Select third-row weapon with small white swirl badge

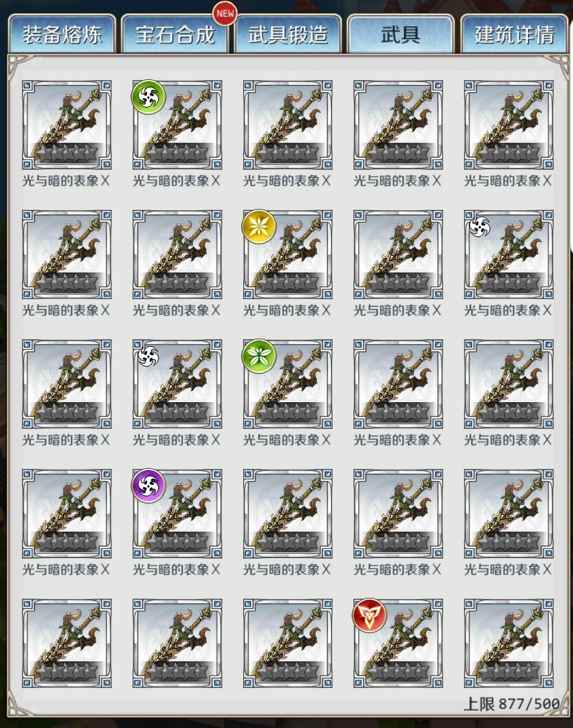coord(177,384)
